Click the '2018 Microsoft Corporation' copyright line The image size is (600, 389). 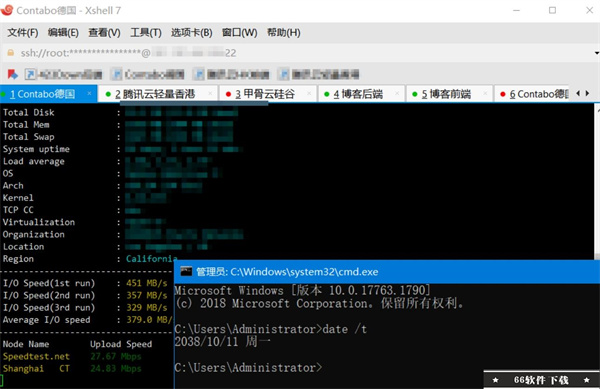[320, 304]
